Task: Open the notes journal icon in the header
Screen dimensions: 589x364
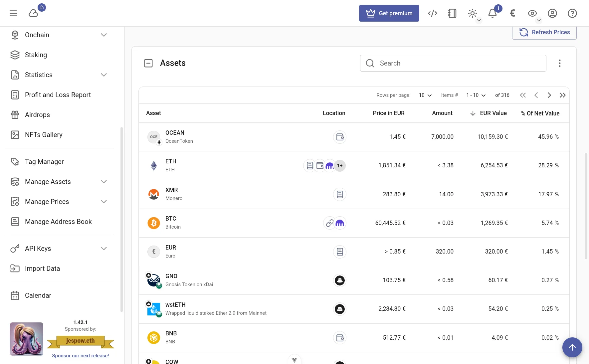Action: [452, 13]
